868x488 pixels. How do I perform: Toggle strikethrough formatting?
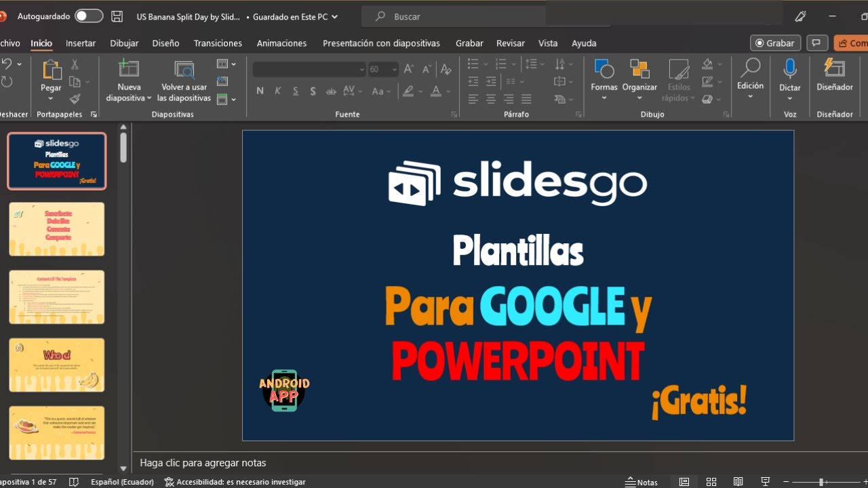[331, 91]
